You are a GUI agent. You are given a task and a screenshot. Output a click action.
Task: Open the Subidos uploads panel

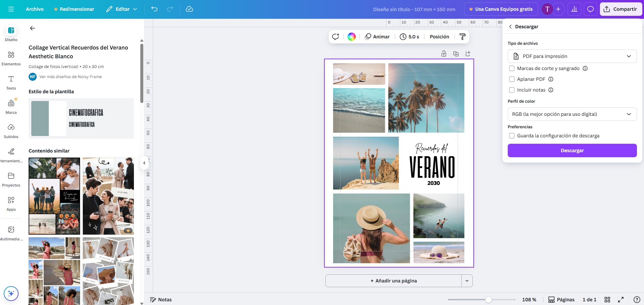[x=11, y=131]
